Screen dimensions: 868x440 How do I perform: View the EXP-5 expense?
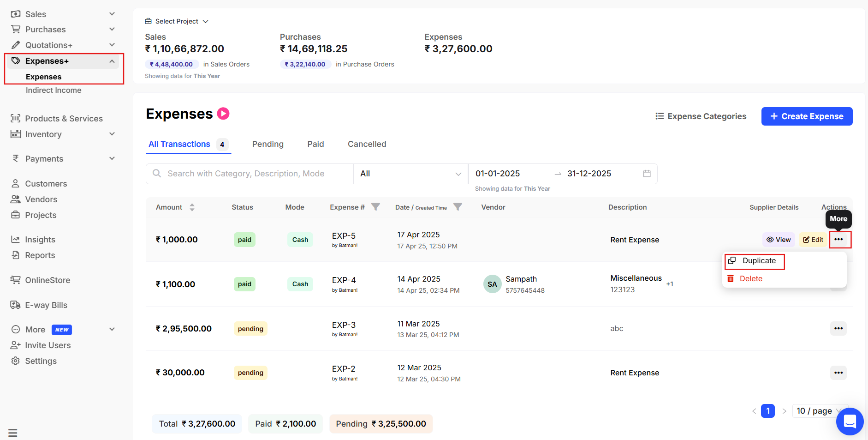779,240
